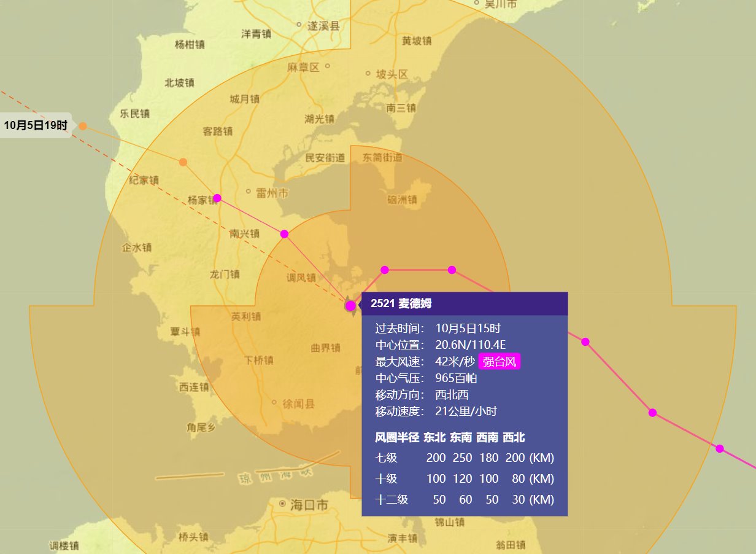
Task: Click the easternmost magenta track point
Action: point(720,448)
